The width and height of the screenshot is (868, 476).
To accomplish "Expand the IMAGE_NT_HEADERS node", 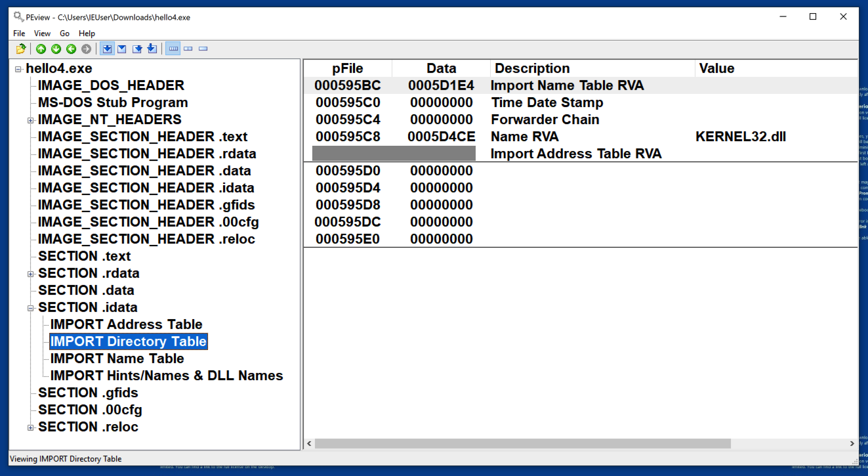I will click(30, 120).
